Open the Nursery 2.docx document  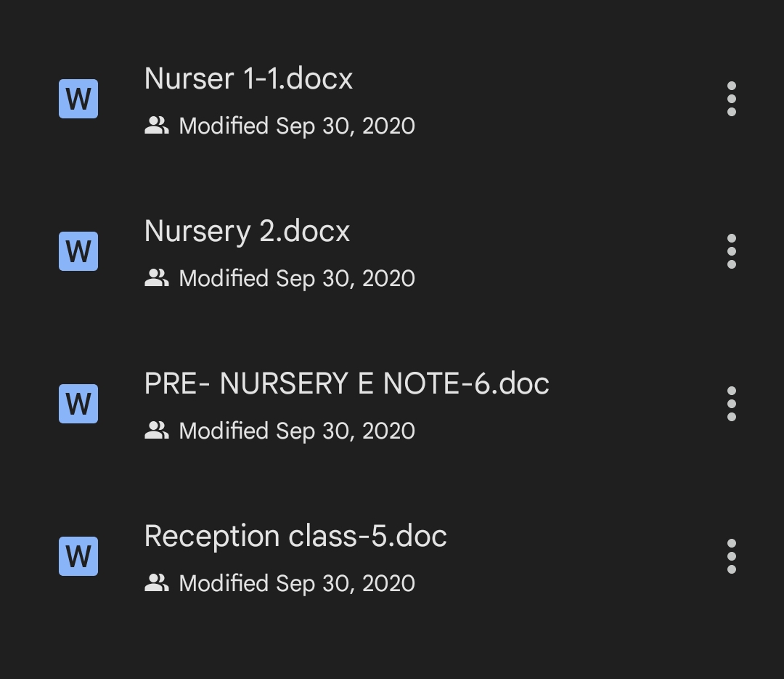[247, 232]
